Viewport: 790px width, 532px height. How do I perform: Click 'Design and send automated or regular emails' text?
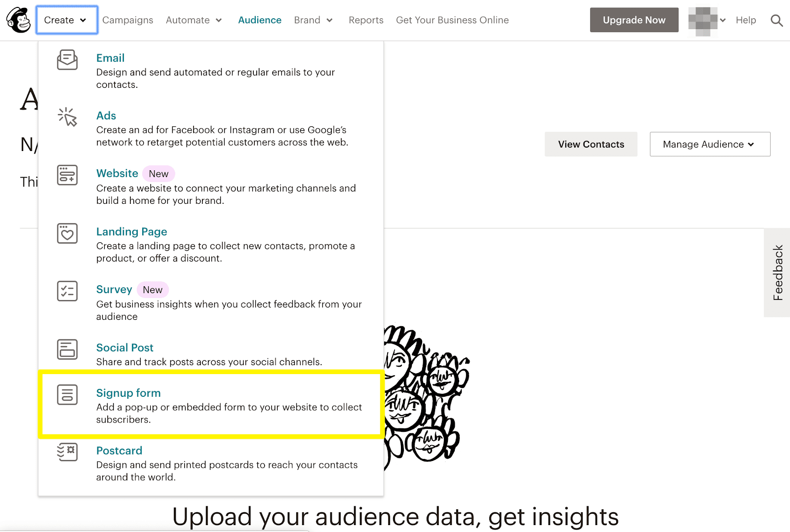click(215, 78)
